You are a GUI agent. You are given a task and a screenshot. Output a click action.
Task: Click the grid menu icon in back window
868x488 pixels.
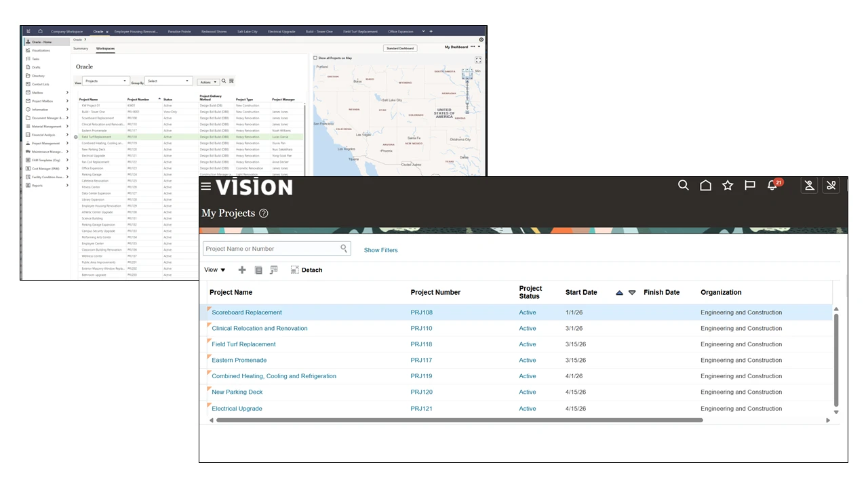pos(28,31)
